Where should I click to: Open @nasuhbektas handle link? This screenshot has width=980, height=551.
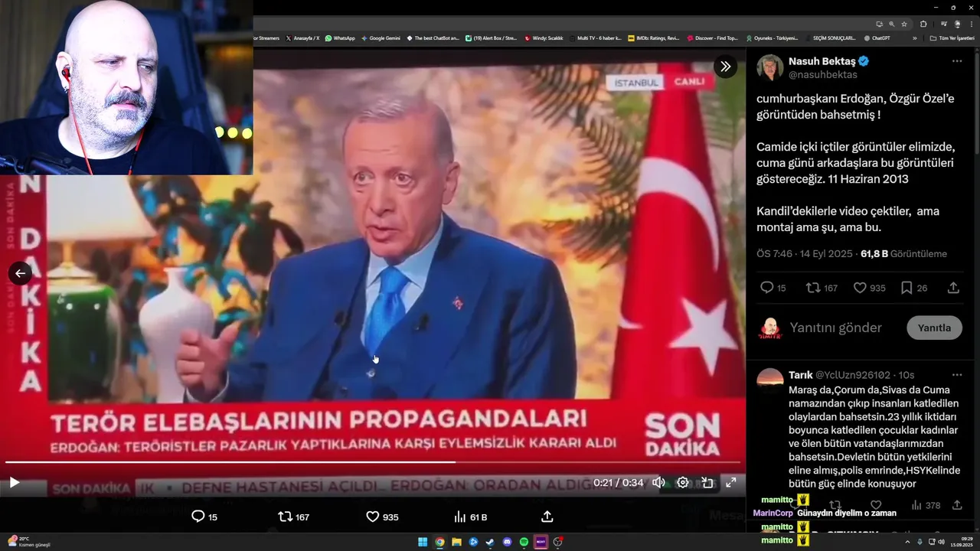coord(823,75)
